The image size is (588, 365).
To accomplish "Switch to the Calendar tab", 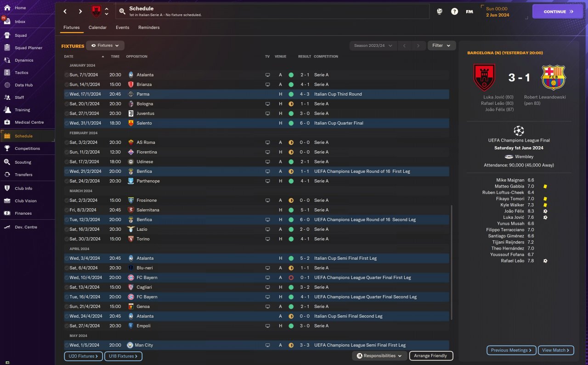I will (x=97, y=28).
